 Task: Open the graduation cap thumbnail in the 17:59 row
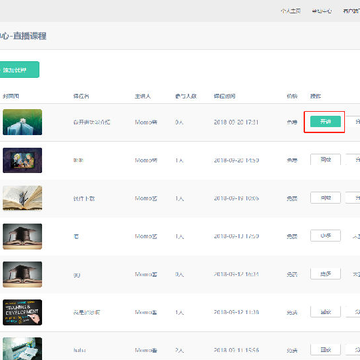22,236
